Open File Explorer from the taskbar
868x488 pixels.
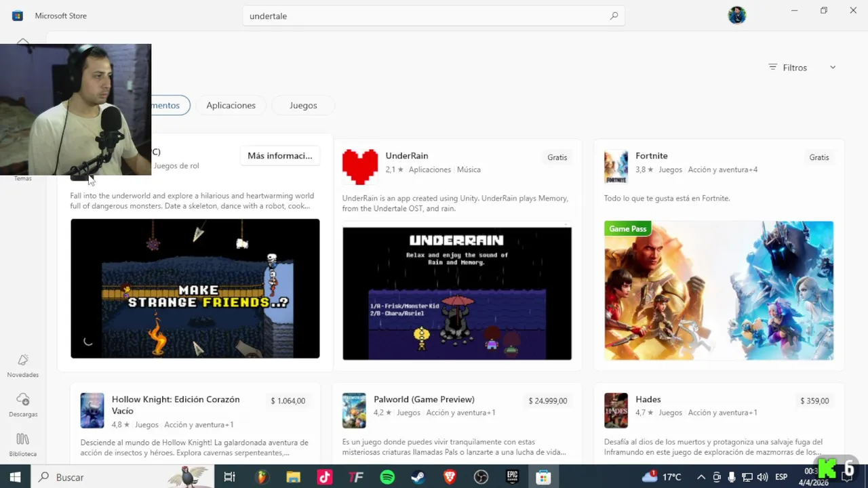click(293, 477)
